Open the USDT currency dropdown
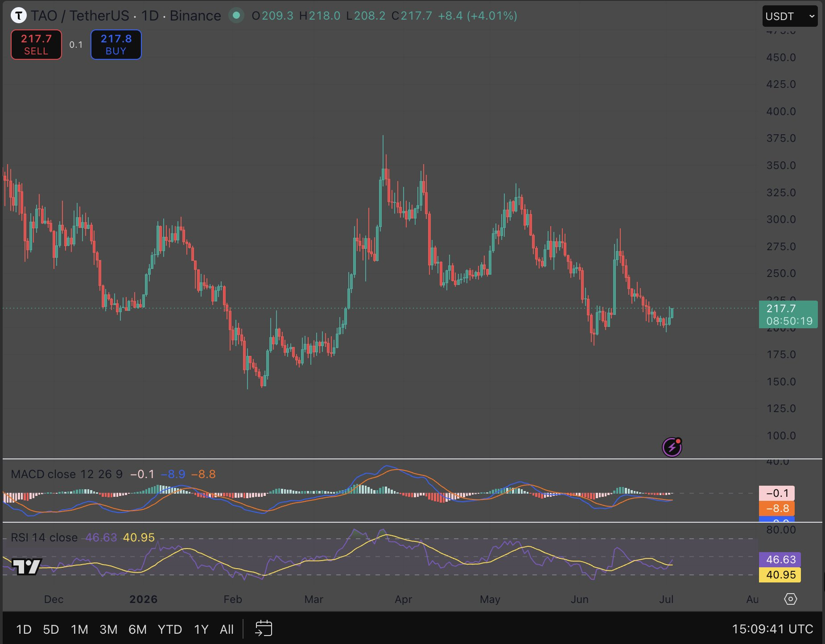Image resolution: width=825 pixels, height=644 pixels. 790,16
